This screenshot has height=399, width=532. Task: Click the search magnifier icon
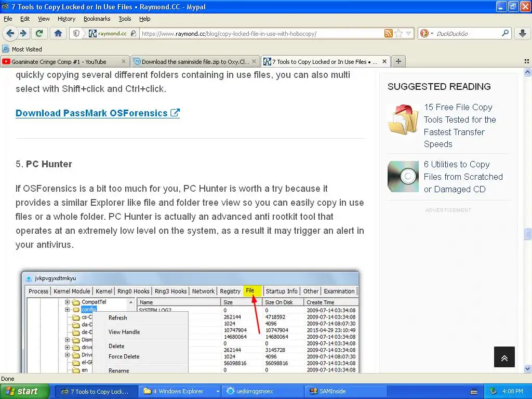coord(505,33)
